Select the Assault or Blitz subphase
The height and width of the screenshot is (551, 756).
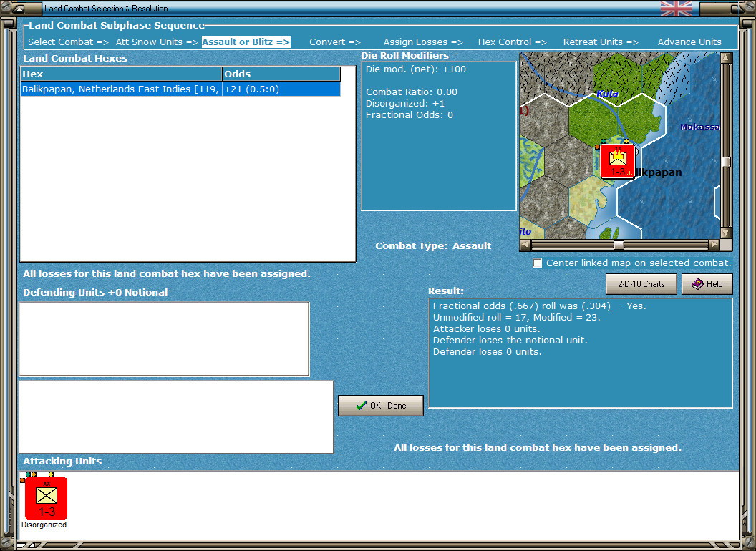pos(246,42)
